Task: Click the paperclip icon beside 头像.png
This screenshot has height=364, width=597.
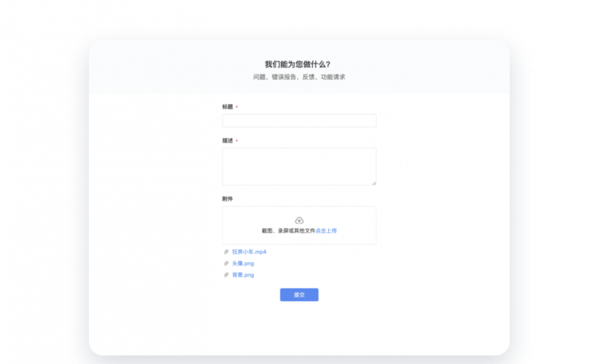Action: point(226,263)
